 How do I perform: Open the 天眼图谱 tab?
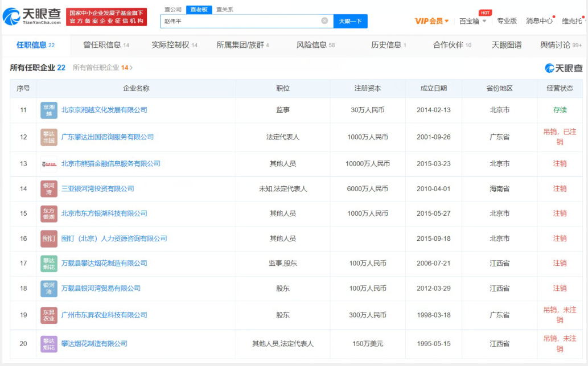pos(507,45)
